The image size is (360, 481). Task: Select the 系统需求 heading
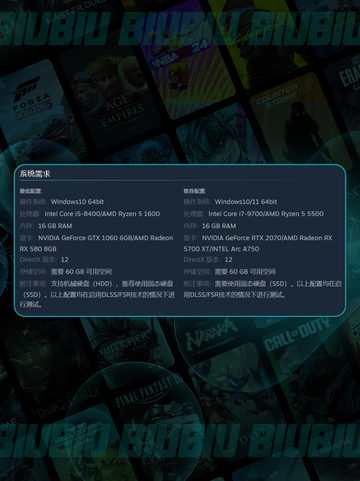pyautogui.click(x=35, y=174)
